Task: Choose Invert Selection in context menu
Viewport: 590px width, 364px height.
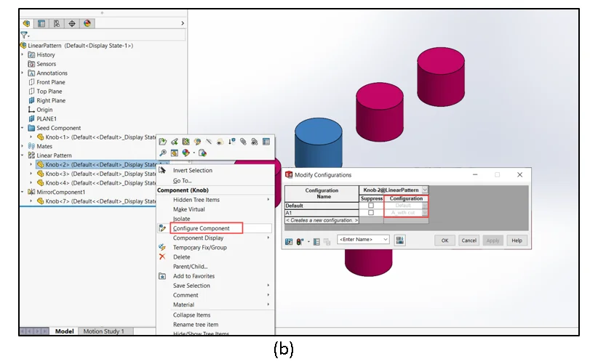Action: 193,170
